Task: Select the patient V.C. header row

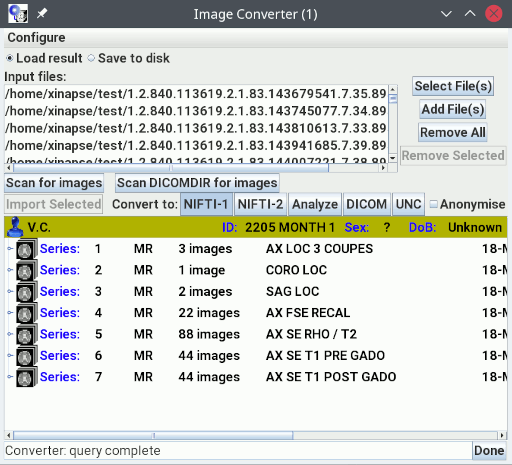Action: click(256, 227)
